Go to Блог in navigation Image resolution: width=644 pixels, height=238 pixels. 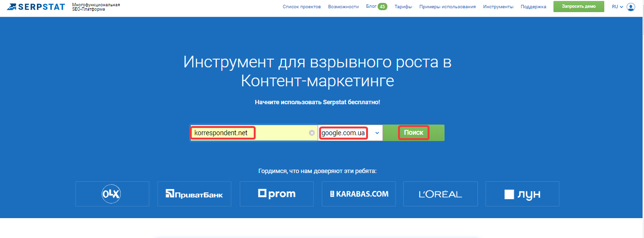[371, 7]
